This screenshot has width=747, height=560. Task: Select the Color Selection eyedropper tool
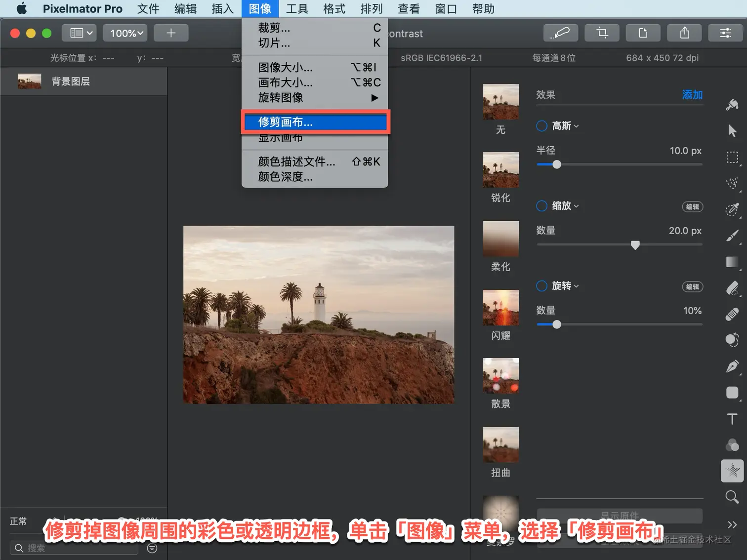click(x=732, y=209)
